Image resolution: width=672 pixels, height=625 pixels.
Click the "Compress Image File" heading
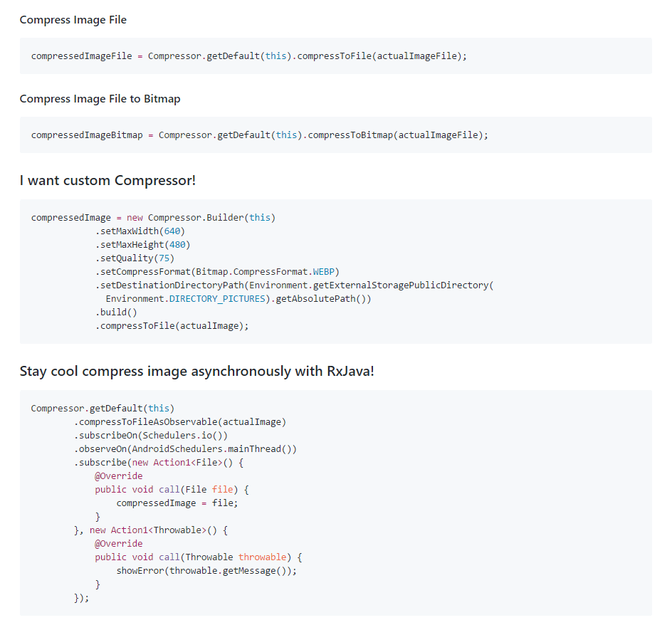click(73, 20)
